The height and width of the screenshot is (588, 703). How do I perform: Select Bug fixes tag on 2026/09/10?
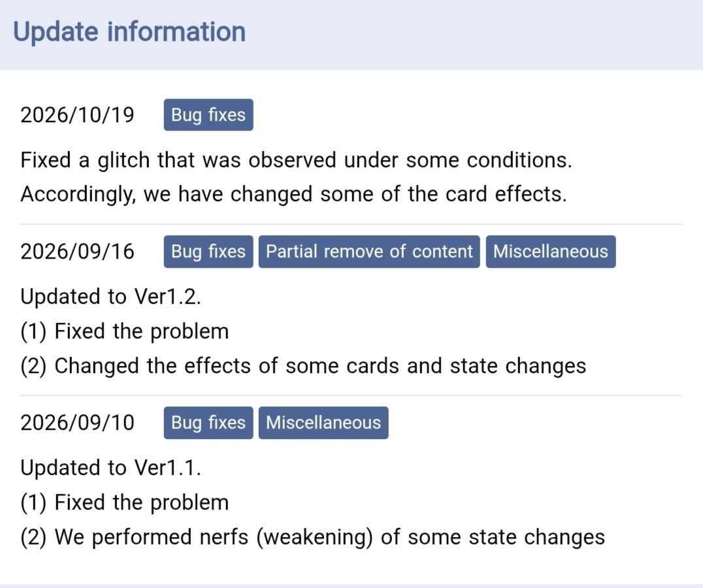tap(208, 423)
